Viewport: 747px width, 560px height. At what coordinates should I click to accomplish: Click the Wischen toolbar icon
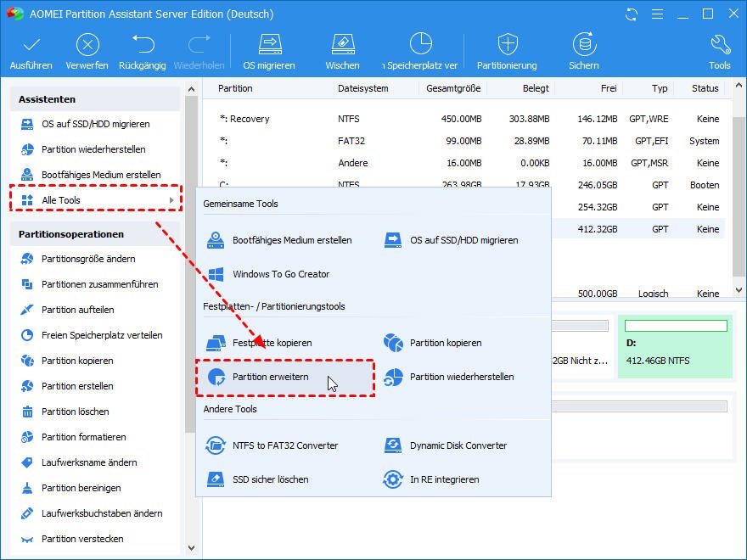[x=343, y=45]
